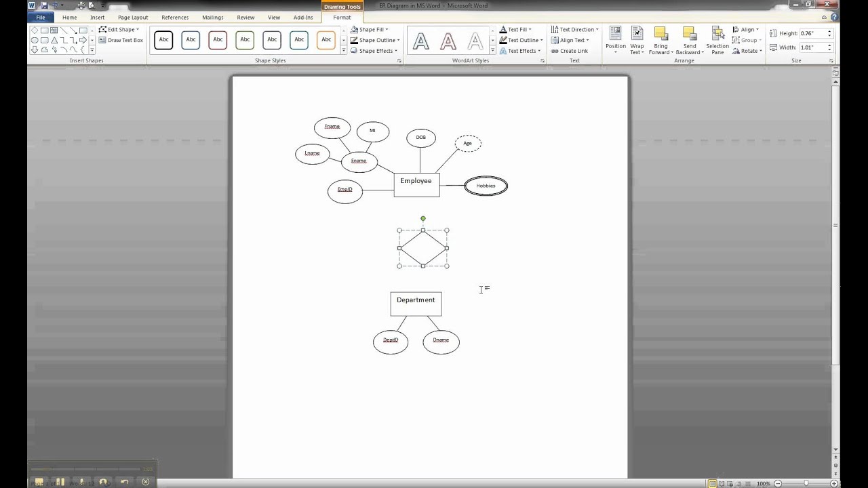
Task: Open the Align objects dropdown
Action: [746, 30]
